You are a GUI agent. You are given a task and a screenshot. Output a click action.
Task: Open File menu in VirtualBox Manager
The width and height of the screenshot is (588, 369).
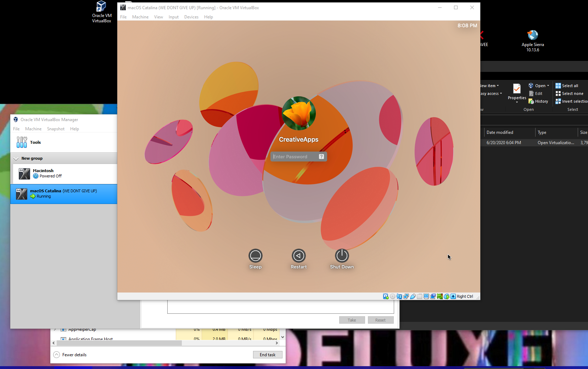pyautogui.click(x=16, y=129)
